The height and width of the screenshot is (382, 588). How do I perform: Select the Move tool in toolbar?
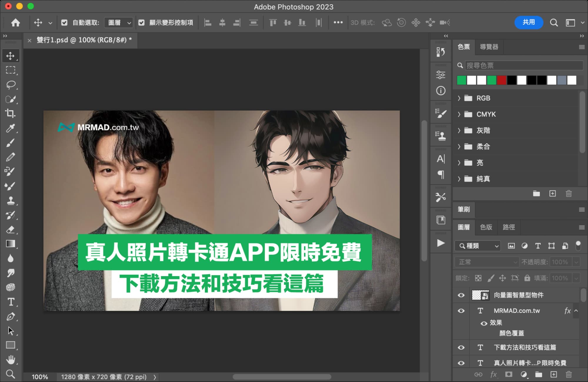11,56
